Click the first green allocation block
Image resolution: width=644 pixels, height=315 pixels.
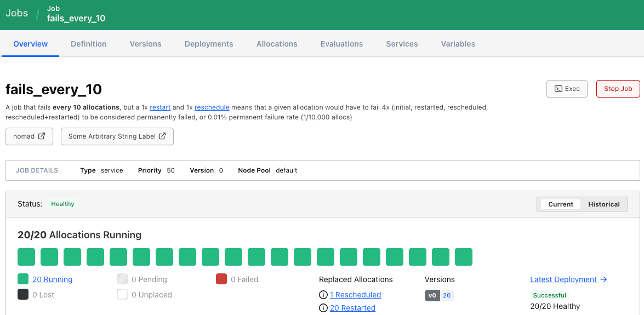click(26, 257)
